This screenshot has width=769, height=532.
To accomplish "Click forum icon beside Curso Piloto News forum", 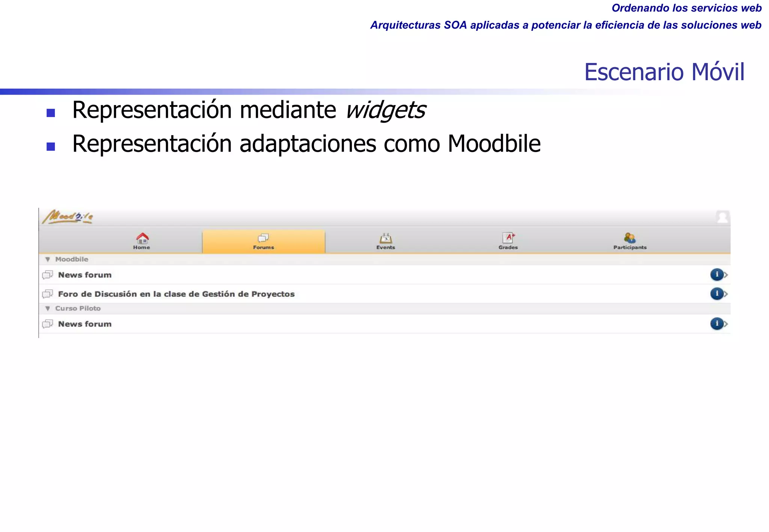I will pos(48,324).
